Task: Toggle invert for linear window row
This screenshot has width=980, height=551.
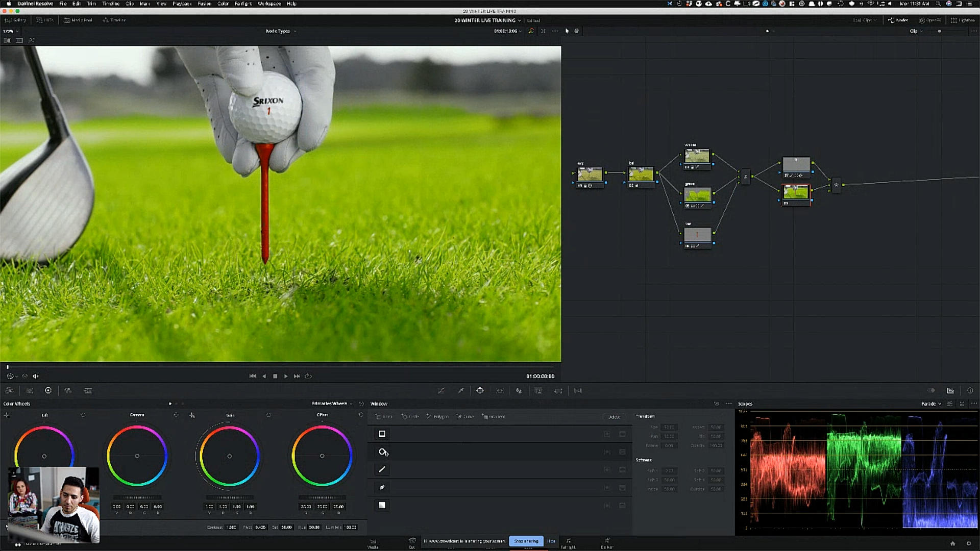Action: (x=622, y=434)
